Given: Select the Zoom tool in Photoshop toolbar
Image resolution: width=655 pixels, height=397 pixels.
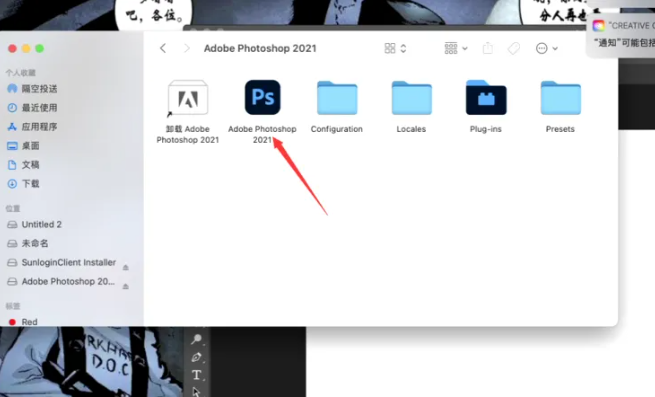Looking at the screenshot, I should [196, 339].
